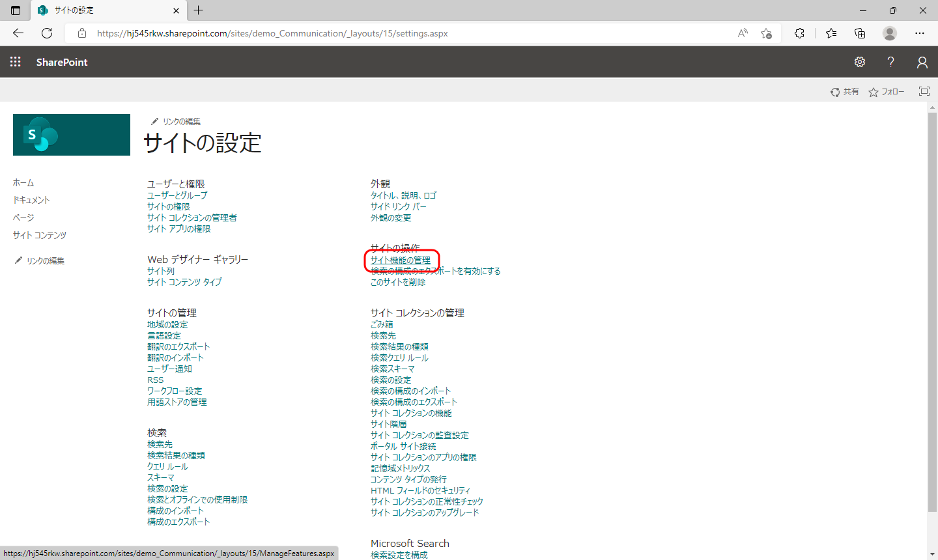Add this page to favorites star icon
938x560 pixels.
coord(766,33)
